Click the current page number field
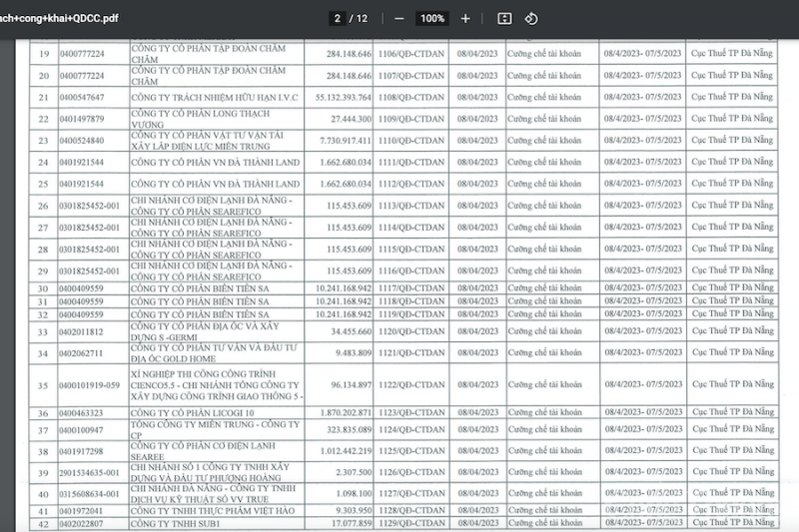This screenshot has width=799, height=532. (x=337, y=19)
